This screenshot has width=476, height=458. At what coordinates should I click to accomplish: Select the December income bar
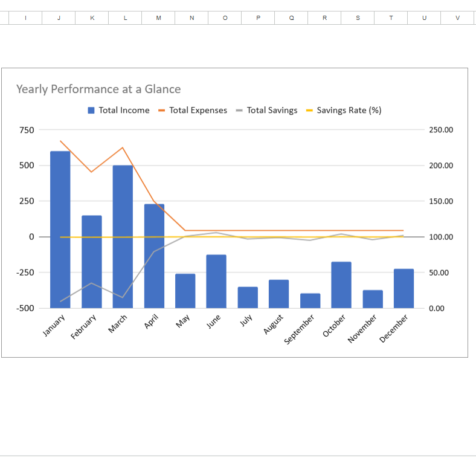click(404, 289)
